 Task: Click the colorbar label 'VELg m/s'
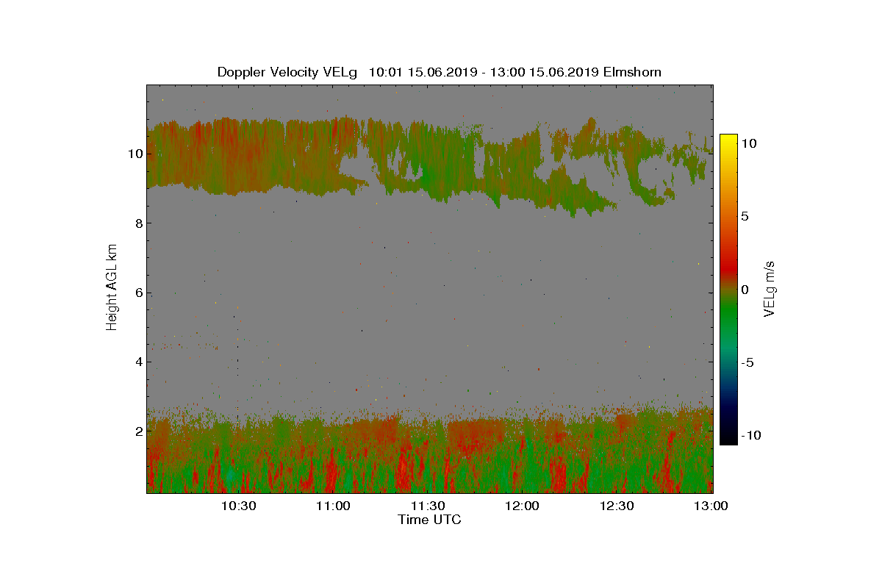point(769,288)
